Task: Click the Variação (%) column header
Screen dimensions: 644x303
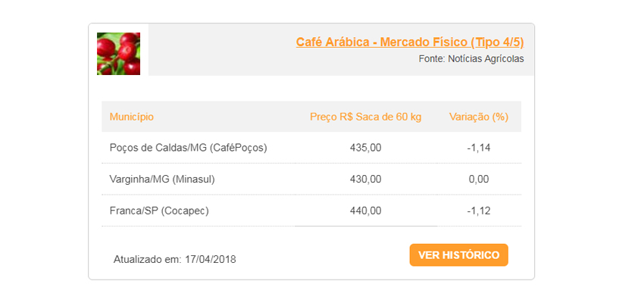Action: [x=478, y=117]
